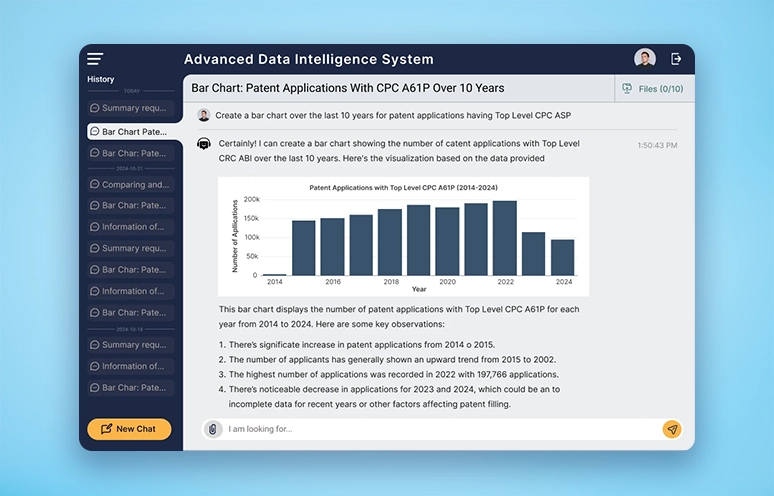Open the Bar Char: Pate... chat under Today
This screenshot has width=774, height=496.
coord(130,153)
